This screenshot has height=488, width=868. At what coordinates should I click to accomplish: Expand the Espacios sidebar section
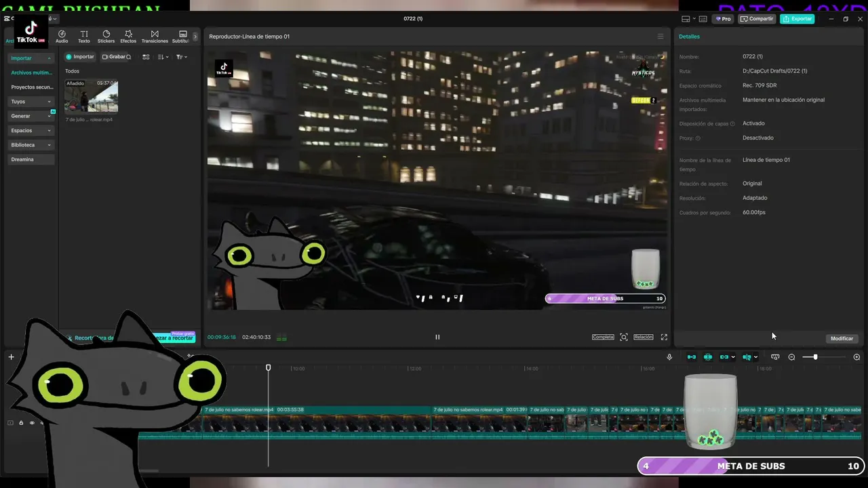click(31, 130)
